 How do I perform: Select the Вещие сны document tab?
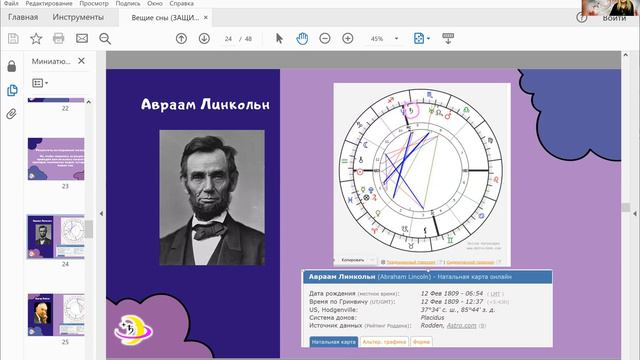click(x=165, y=18)
